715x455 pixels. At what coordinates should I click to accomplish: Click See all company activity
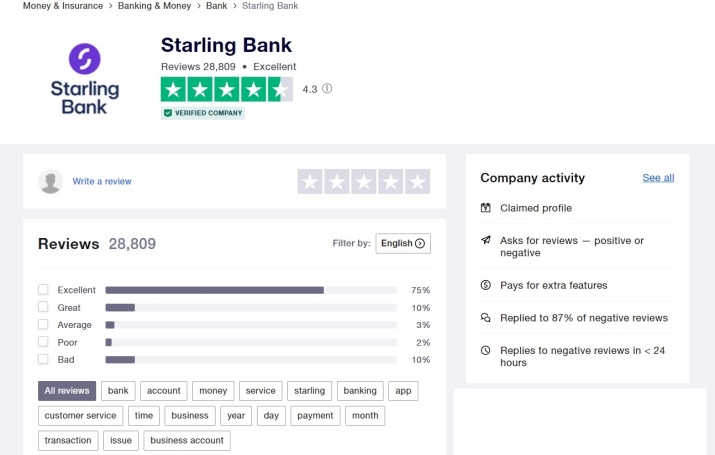point(658,178)
